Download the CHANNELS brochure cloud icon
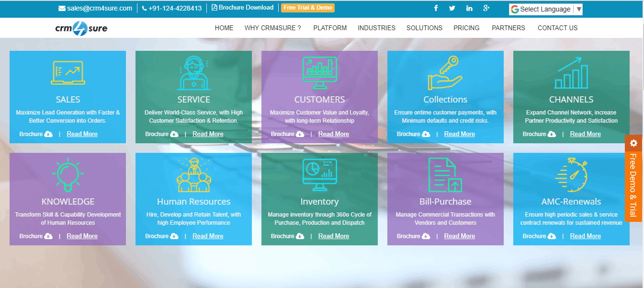644x288 pixels. pos(552,134)
